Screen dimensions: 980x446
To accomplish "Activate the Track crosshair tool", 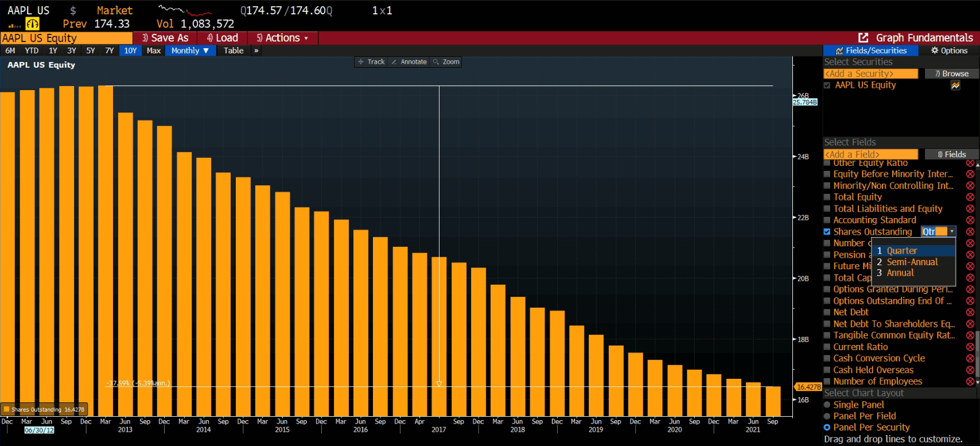I will [371, 62].
